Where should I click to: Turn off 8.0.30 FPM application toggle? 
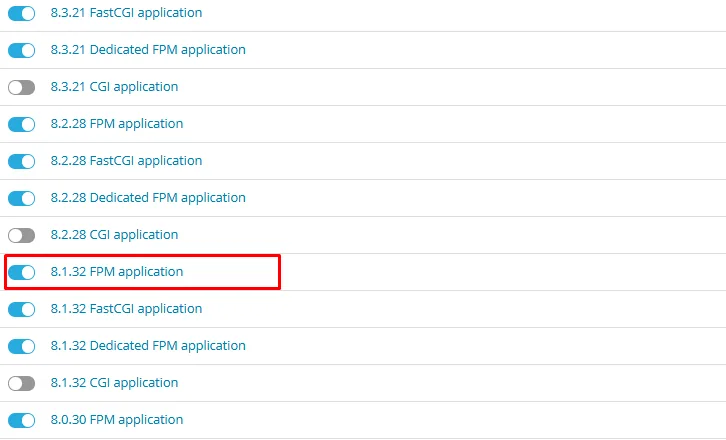pyautogui.click(x=21, y=420)
